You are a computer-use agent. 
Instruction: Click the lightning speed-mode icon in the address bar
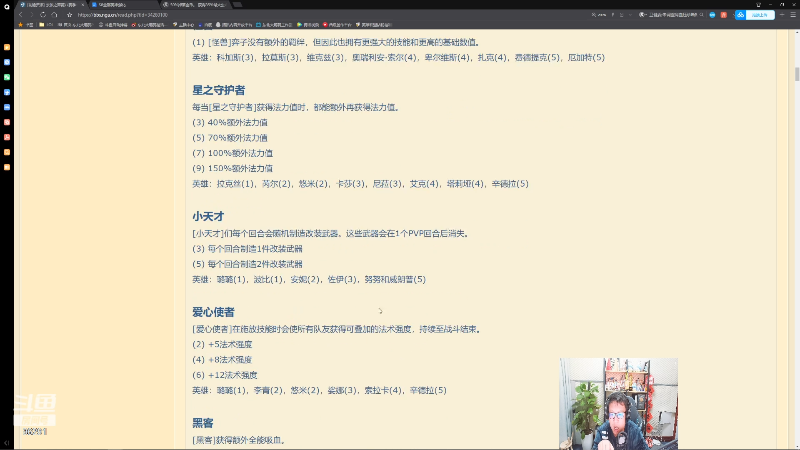(613, 15)
